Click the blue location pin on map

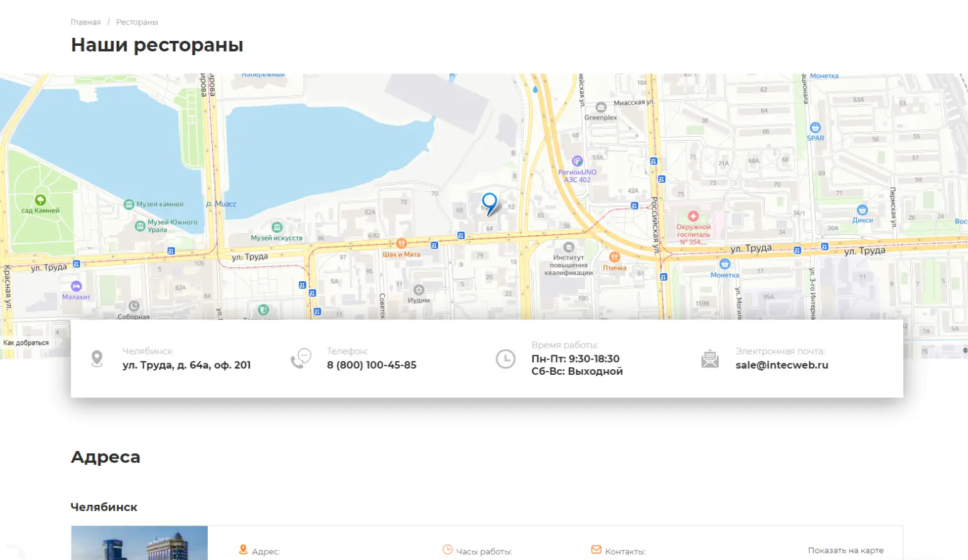click(x=489, y=203)
